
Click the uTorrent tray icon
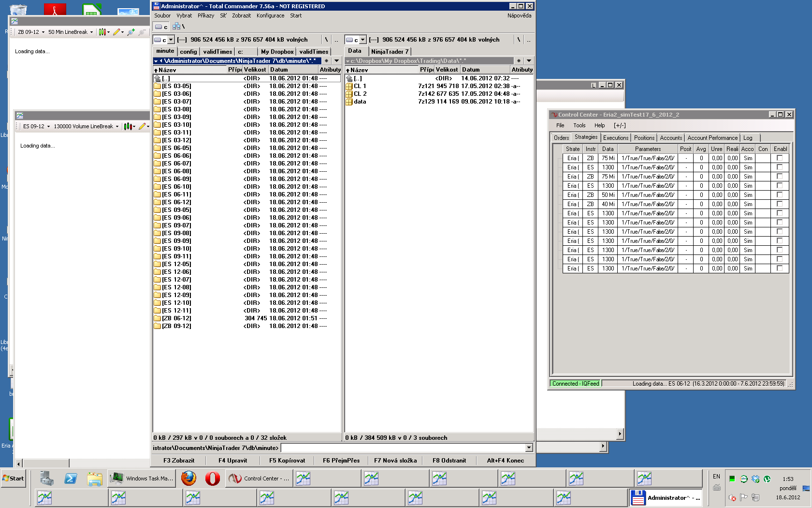pyautogui.click(x=767, y=479)
